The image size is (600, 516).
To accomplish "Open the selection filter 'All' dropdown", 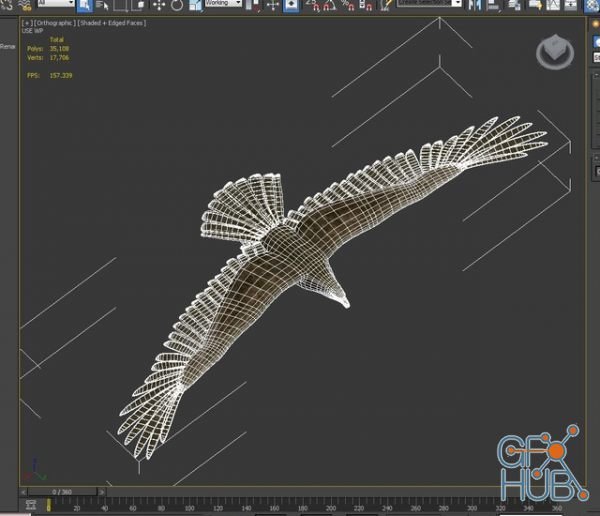I will click(x=56, y=3).
